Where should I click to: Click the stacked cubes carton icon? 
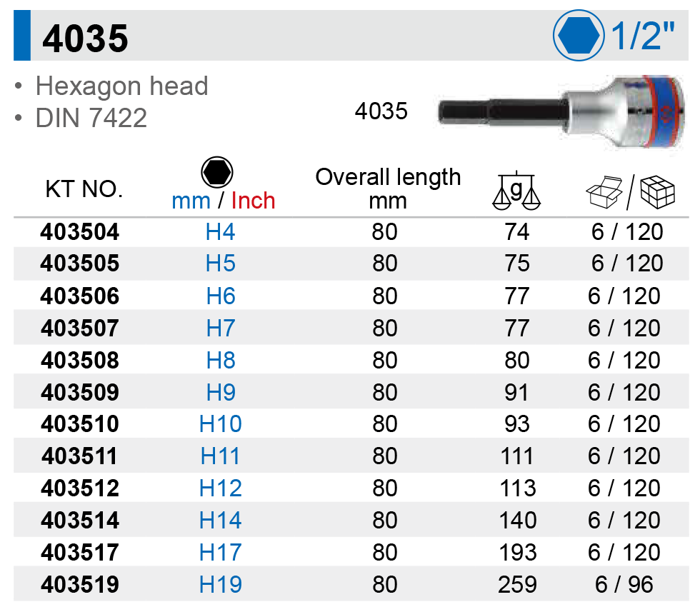[x=657, y=191]
